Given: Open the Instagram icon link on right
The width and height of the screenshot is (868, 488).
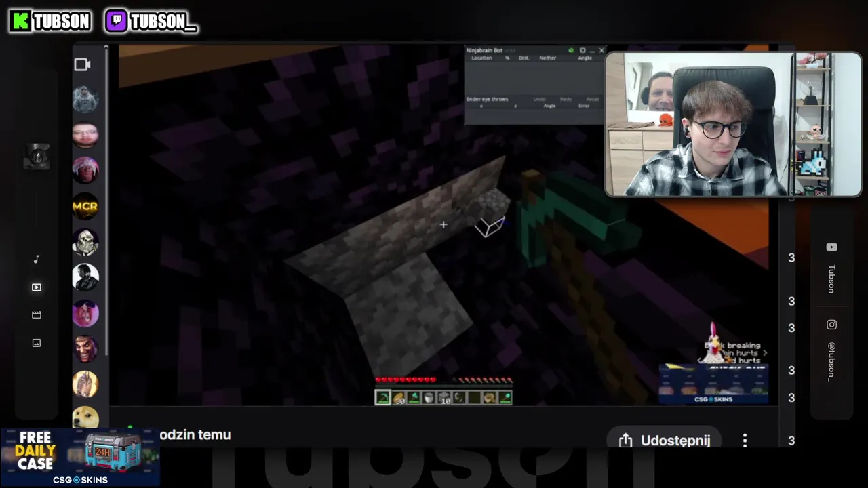Looking at the screenshot, I should pyautogui.click(x=831, y=325).
